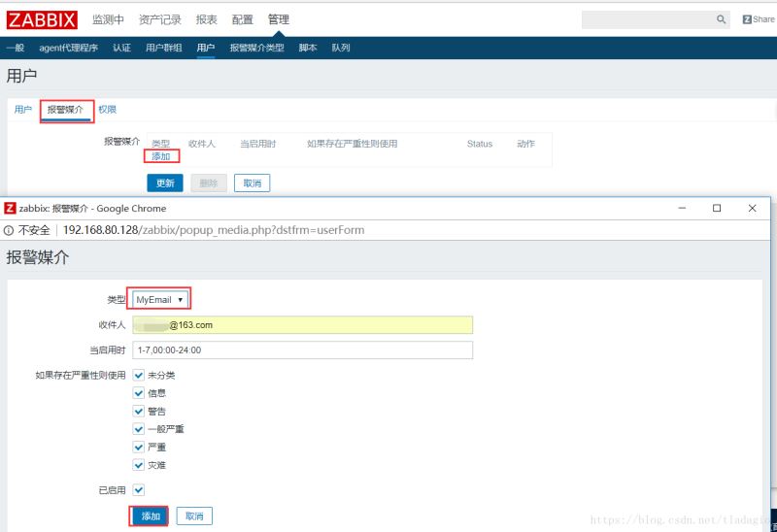This screenshot has height=532, width=777.
Task: Click the insecure-site info icon in address bar
Action: pyautogui.click(x=9, y=230)
